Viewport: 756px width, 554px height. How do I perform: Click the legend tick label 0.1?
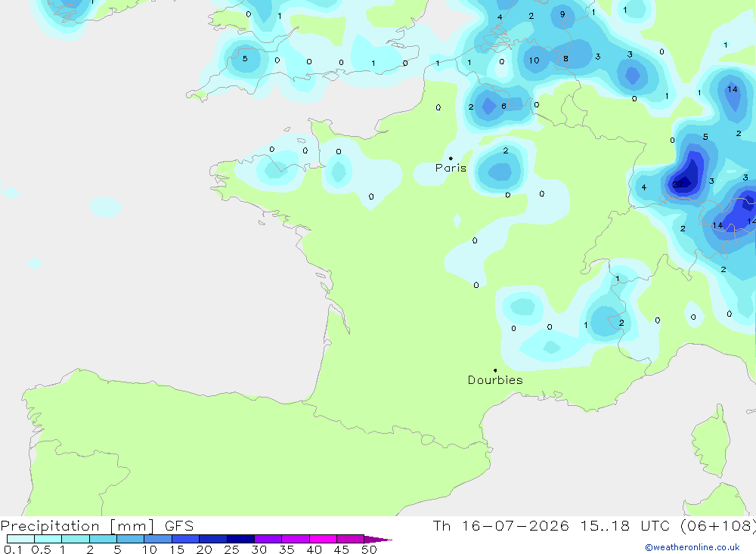tap(13, 549)
